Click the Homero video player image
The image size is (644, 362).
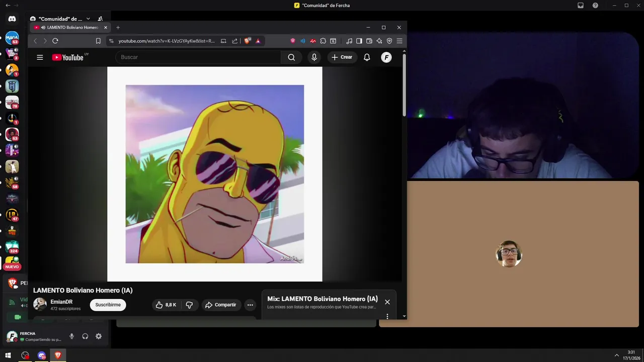coord(215,174)
